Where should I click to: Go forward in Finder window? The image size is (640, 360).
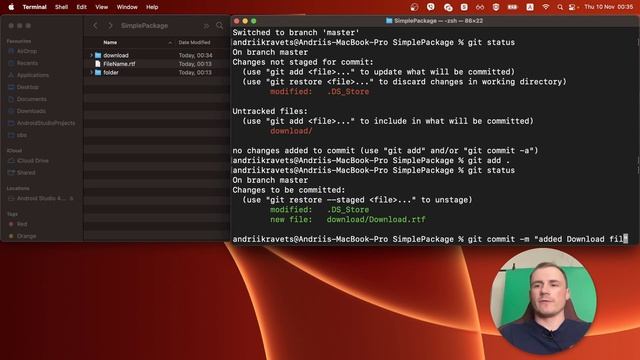point(110,25)
